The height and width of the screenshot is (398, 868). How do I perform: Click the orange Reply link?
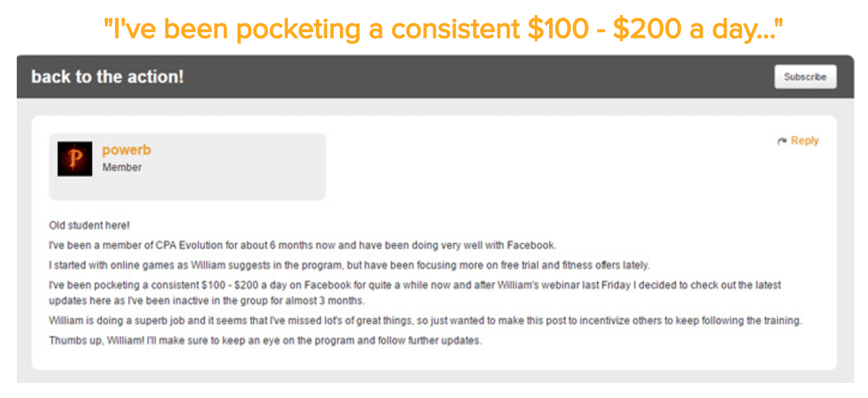[804, 141]
